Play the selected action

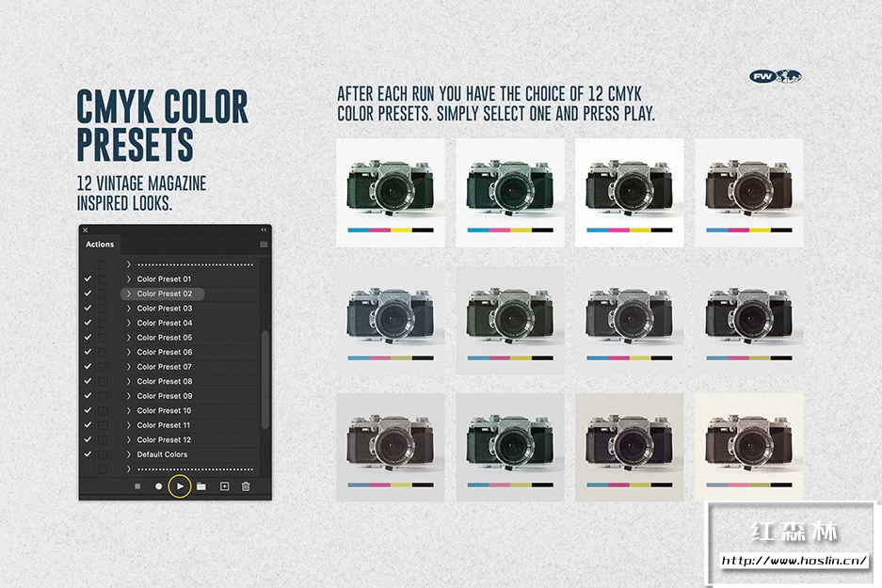[x=180, y=486]
